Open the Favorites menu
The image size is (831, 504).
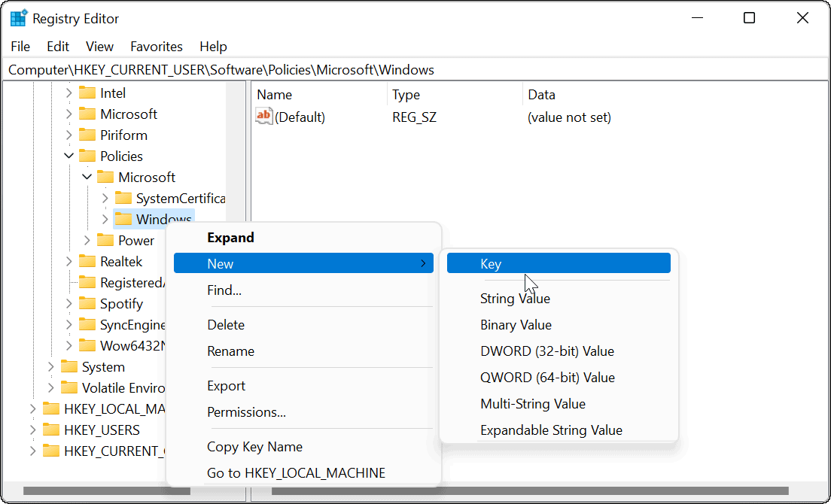pyautogui.click(x=156, y=46)
